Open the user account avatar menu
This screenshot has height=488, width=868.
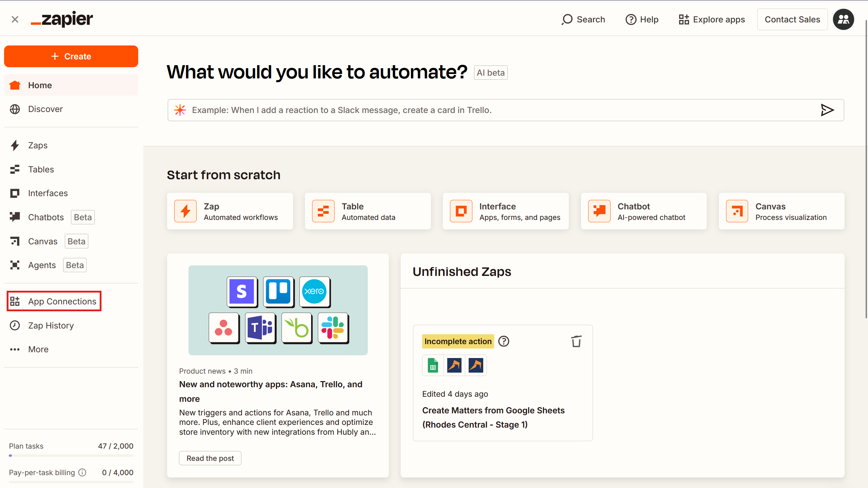pos(844,19)
